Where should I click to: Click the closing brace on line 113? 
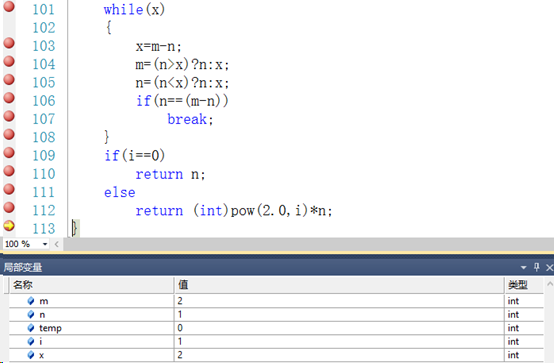click(x=75, y=228)
